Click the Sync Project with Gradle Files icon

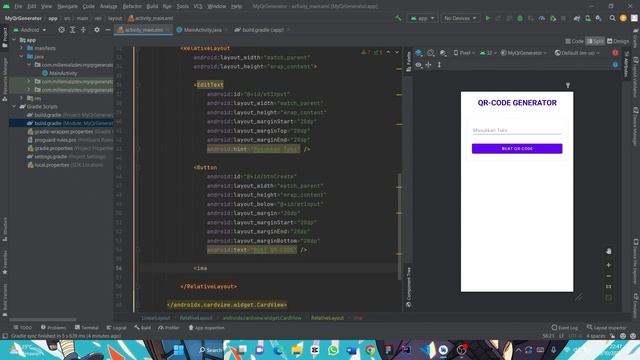pyautogui.click(x=577, y=18)
